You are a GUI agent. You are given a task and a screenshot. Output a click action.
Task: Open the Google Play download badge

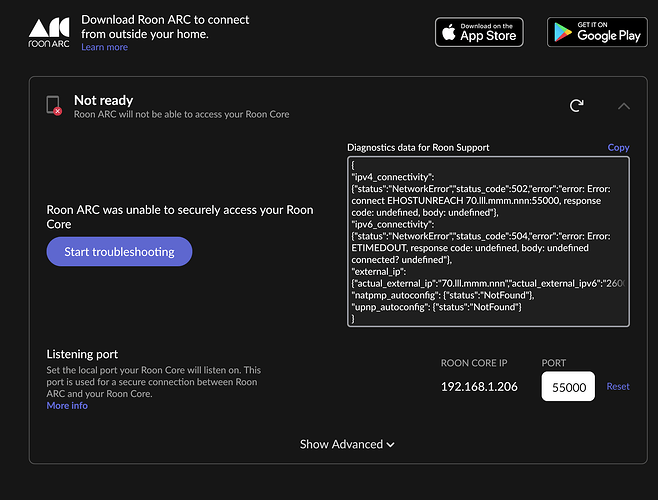point(597,32)
